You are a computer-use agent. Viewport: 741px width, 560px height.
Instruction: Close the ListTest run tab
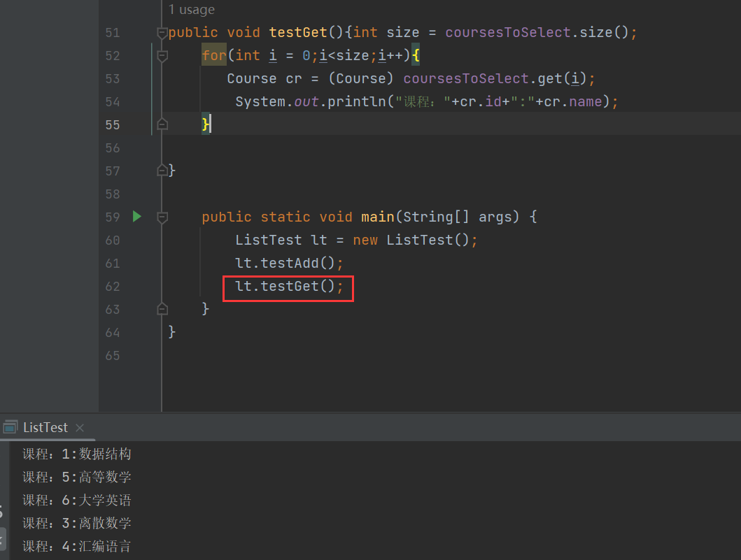(80, 427)
